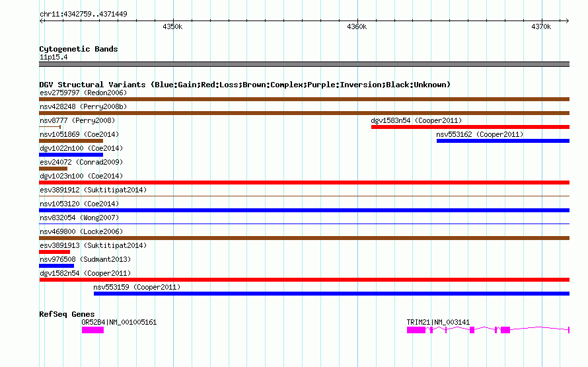The width and height of the screenshot is (588, 367).
Task: Select the thin nsv8777 variant bar
Action: [50, 127]
